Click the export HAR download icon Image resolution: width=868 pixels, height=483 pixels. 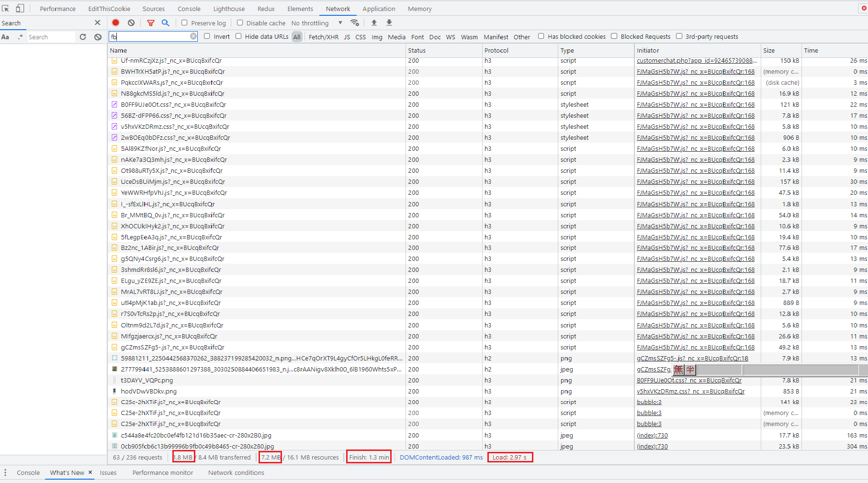pos(389,22)
